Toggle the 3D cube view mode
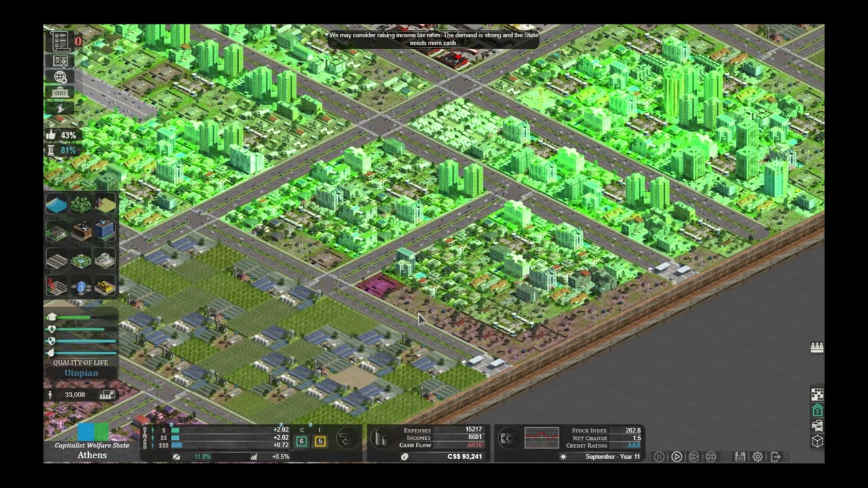 [x=817, y=441]
